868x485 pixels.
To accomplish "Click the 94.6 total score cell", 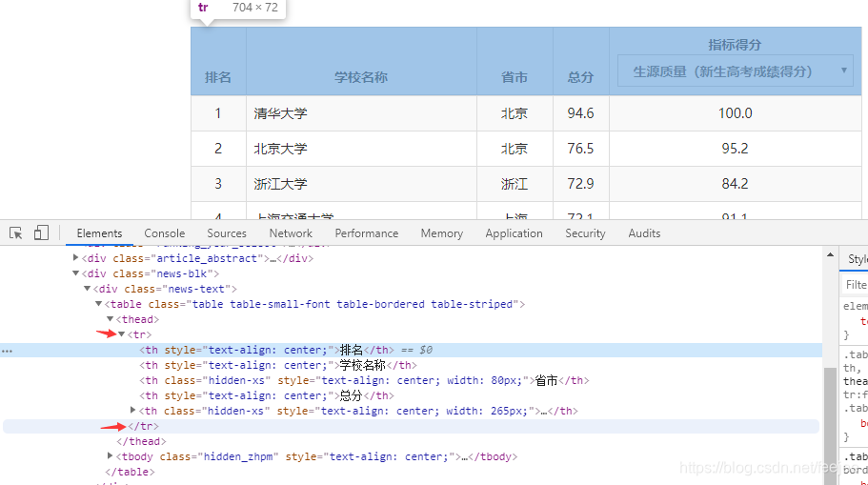I will click(580, 113).
